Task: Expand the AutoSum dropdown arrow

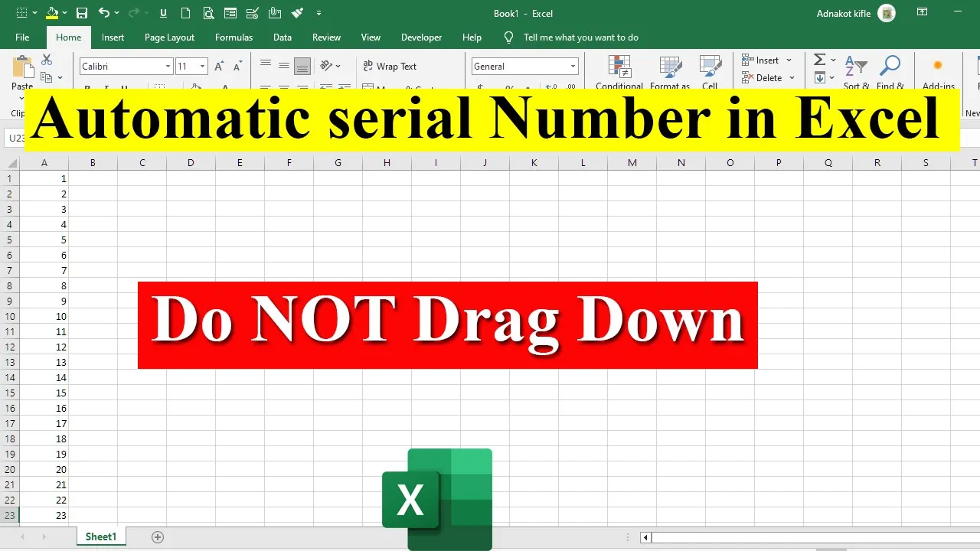Action: (x=834, y=60)
